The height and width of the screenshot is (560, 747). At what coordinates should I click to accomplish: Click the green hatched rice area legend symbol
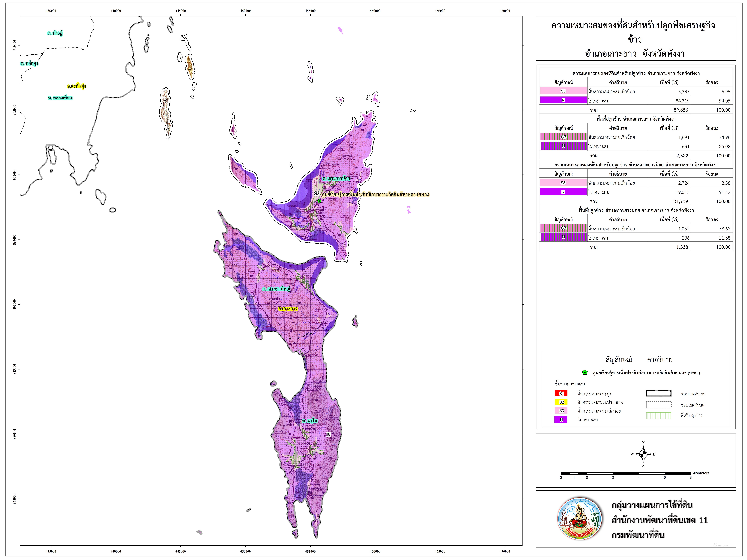[658, 416]
